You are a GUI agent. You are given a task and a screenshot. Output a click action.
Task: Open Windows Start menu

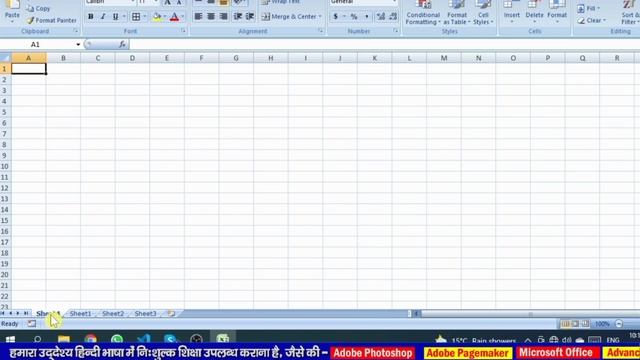click(x=10, y=340)
